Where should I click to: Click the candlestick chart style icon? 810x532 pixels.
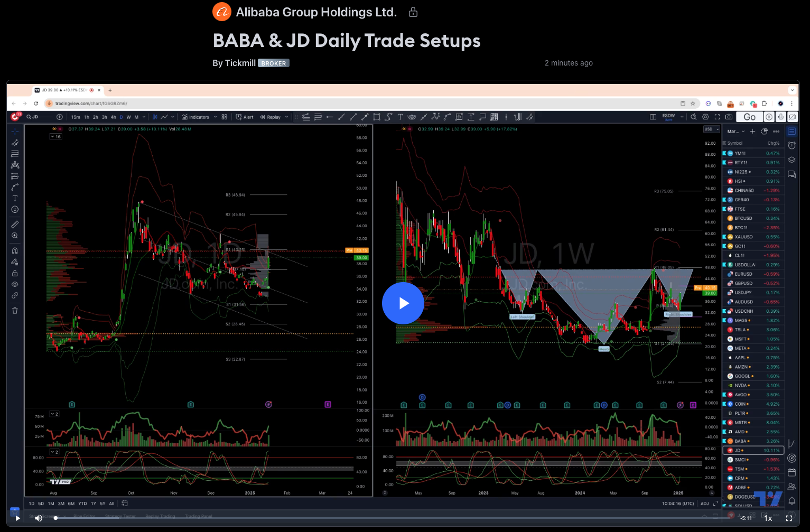point(155,117)
